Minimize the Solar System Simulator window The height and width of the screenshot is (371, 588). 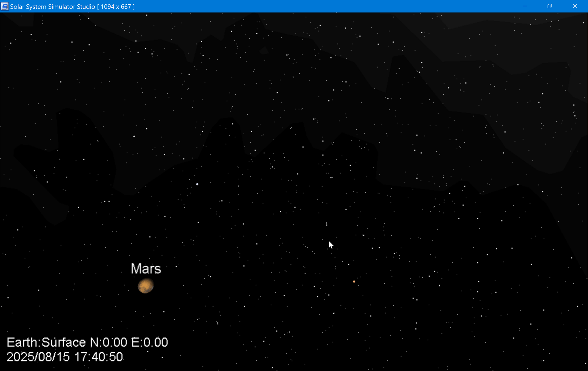525,6
